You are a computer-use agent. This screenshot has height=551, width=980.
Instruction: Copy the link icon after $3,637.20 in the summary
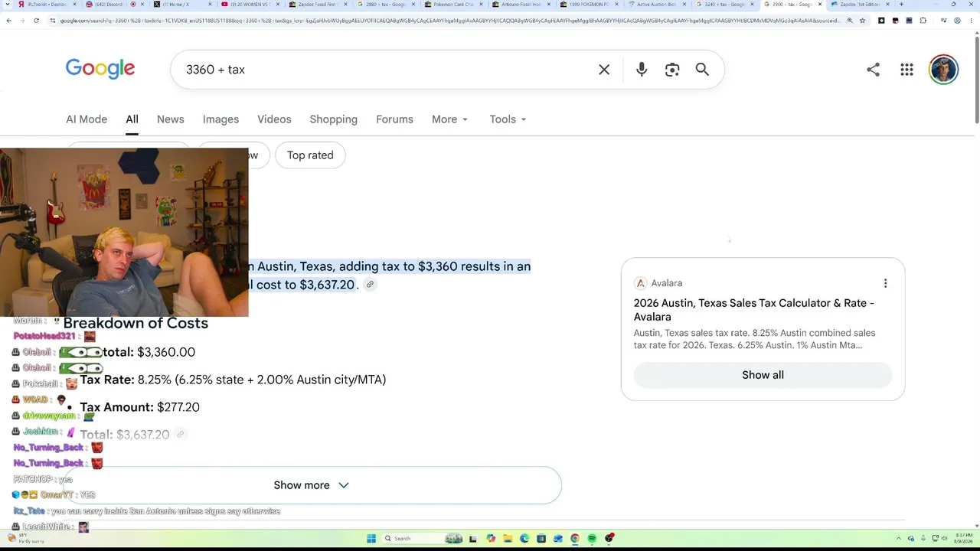pyautogui.click(x=370, y=285)
